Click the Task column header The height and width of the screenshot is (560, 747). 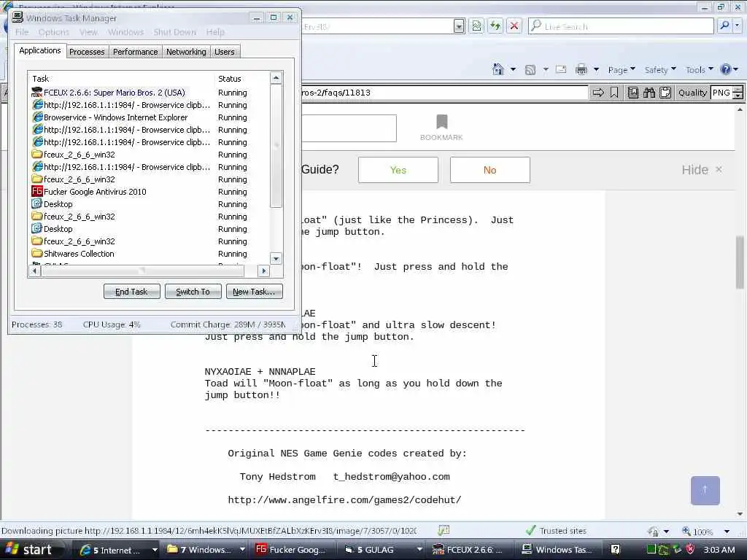coord(122,79)
